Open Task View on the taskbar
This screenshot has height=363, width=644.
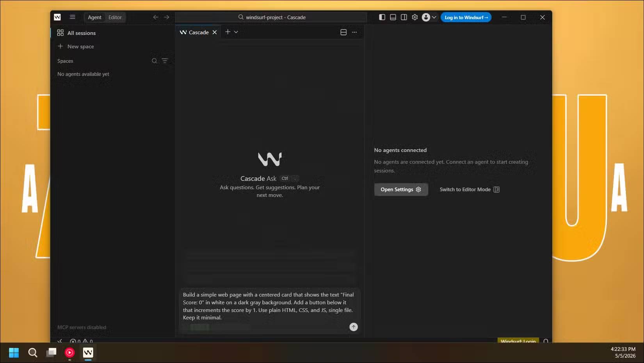(51, 353)
